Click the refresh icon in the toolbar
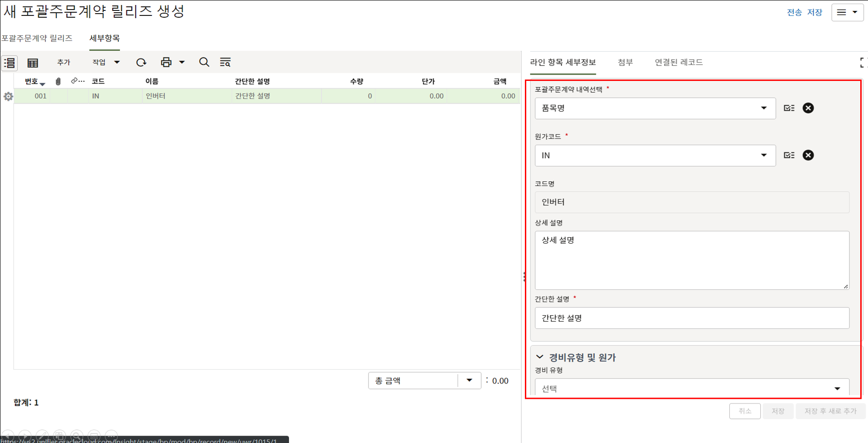The width and height of the screenshot is (868, 443). click(141, 62)
